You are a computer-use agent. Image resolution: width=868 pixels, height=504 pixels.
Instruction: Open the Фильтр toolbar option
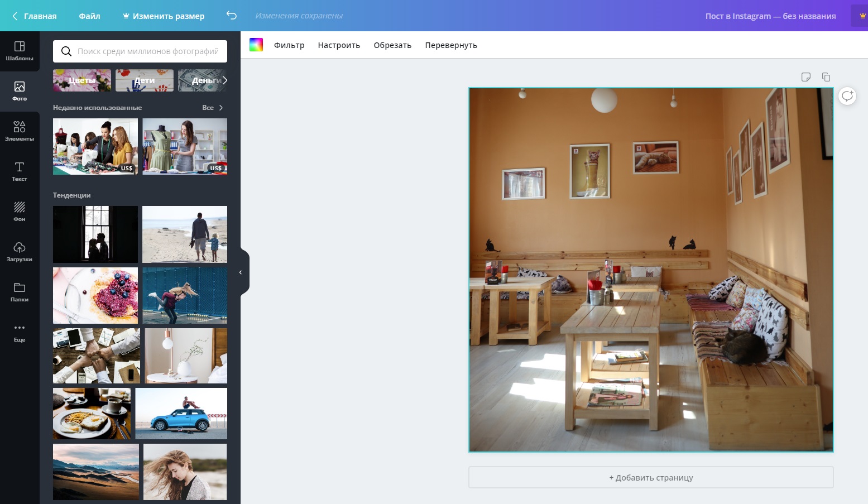(x=289, y=45)
